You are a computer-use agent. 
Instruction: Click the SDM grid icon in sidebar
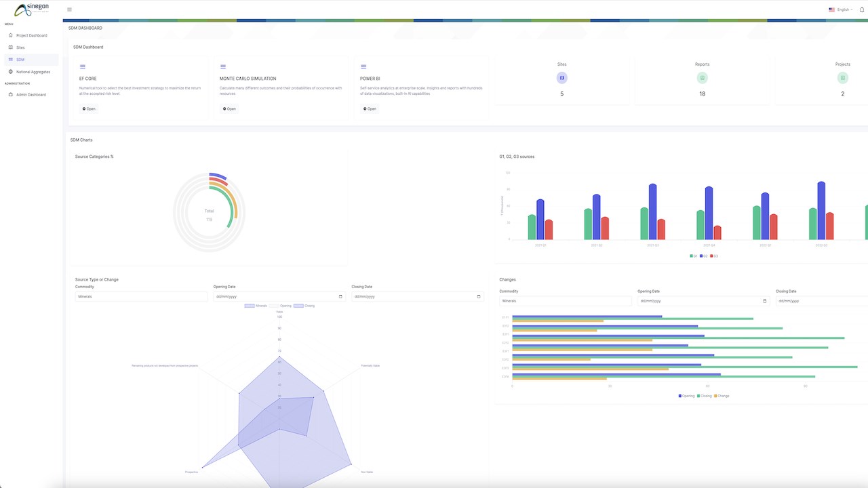(10, 60)
